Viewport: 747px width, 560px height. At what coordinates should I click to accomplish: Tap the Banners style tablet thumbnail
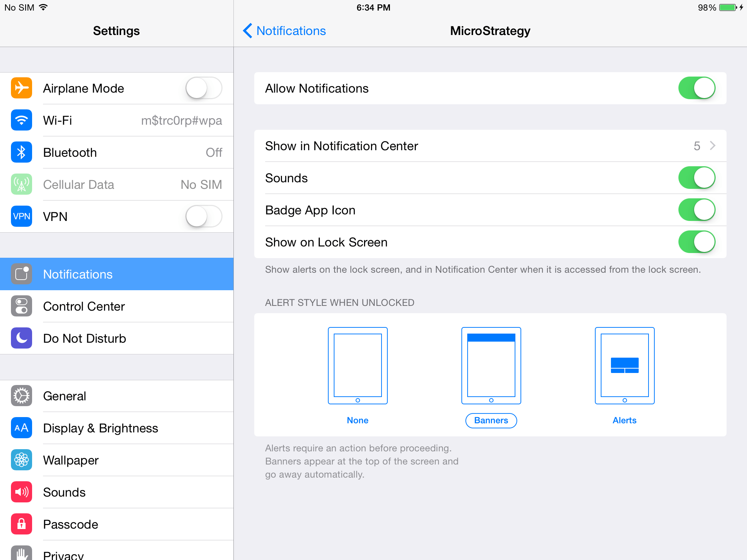point(491,365)
